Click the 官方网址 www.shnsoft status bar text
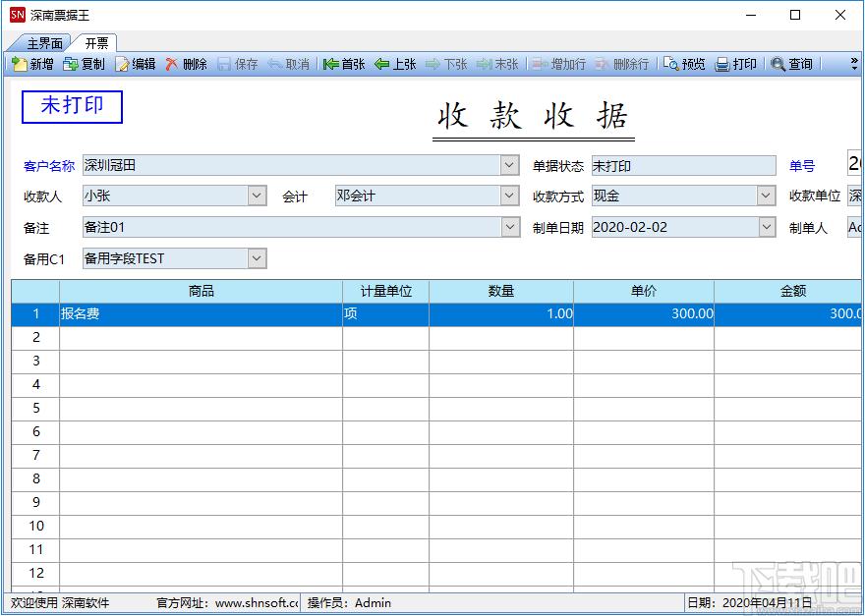865x616 pixels. (x=227, y=603)
